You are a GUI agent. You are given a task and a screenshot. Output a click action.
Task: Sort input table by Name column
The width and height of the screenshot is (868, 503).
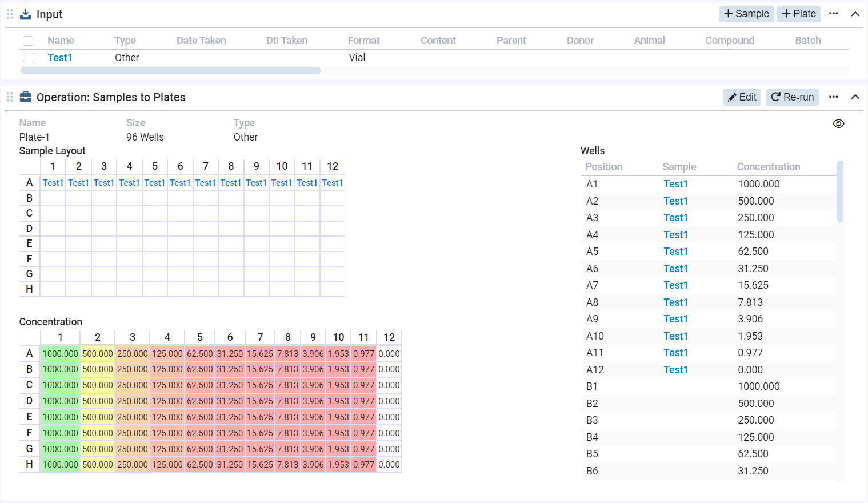(61, 41)
